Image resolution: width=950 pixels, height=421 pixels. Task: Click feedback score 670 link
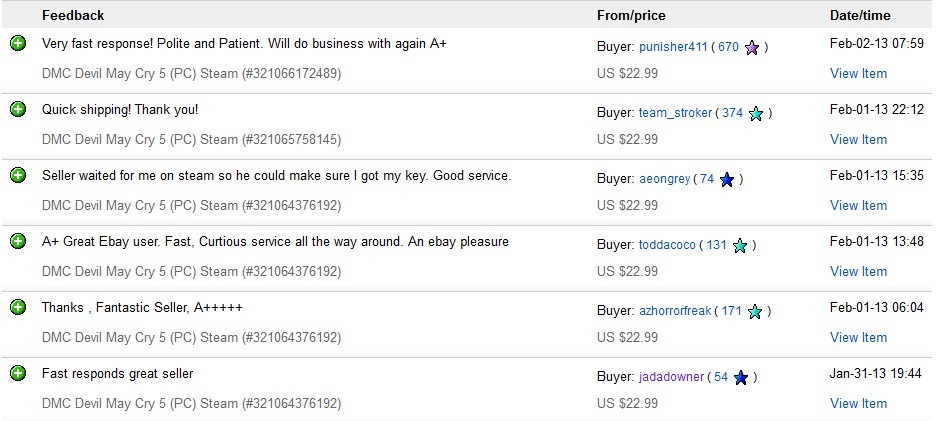pyautogui.click(x=728, y=47)
